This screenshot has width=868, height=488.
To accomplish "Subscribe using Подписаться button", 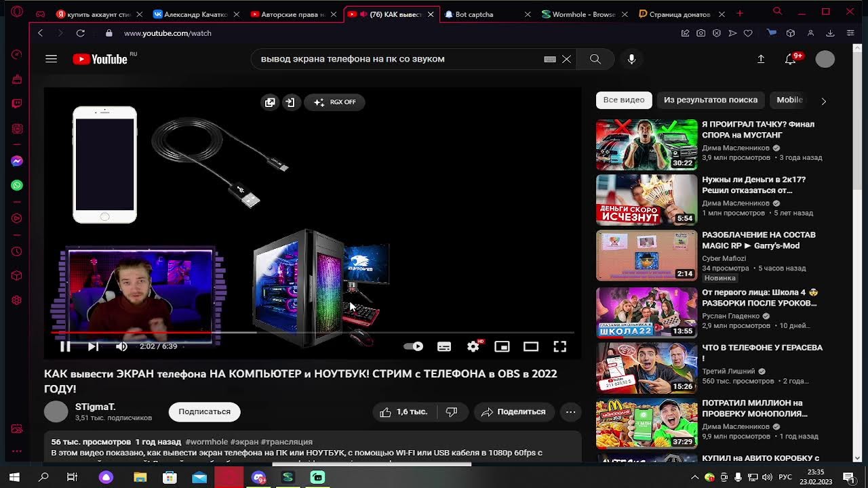I will point(204,411).
